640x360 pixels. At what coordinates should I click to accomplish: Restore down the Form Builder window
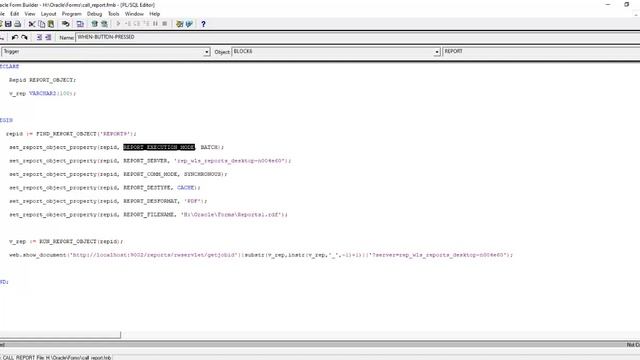[627, 4]
